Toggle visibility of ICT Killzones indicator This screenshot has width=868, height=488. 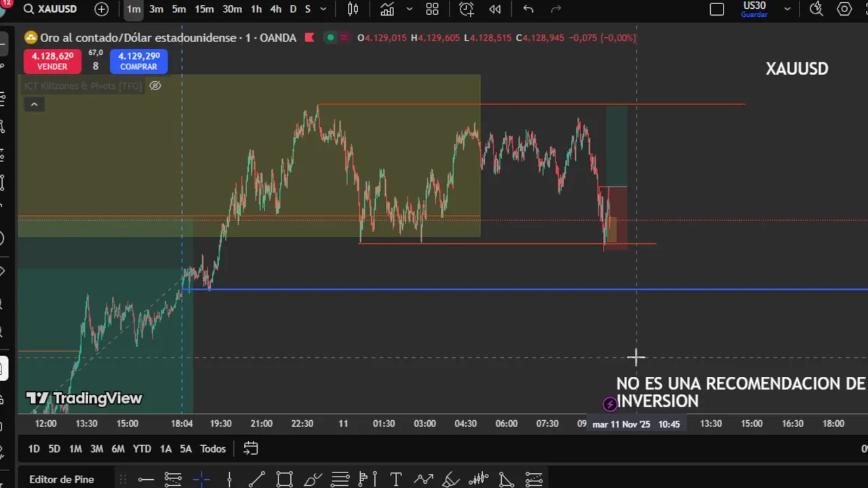(x=155, y=85)
